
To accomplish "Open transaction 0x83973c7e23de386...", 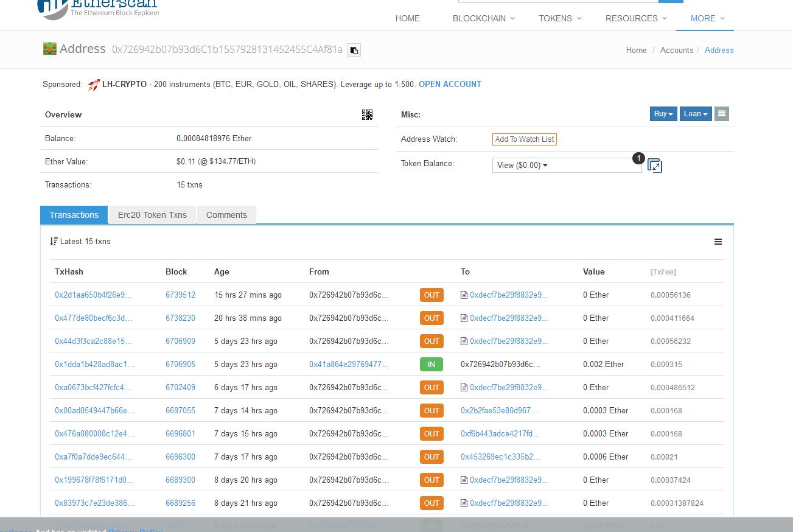I will tap(94, 503).
